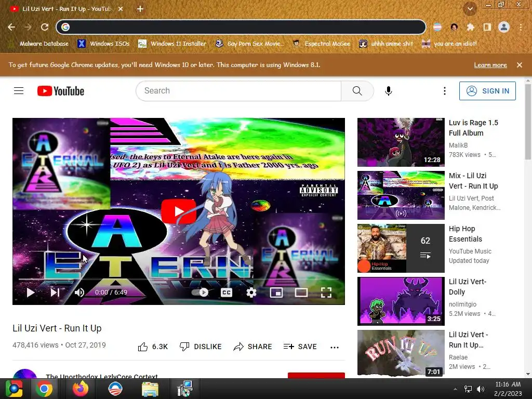This screenshot has height=399, width=532.
Task: Open the Lil Uzi Vert- Dolly thumbnail
Action: (401, 301)
